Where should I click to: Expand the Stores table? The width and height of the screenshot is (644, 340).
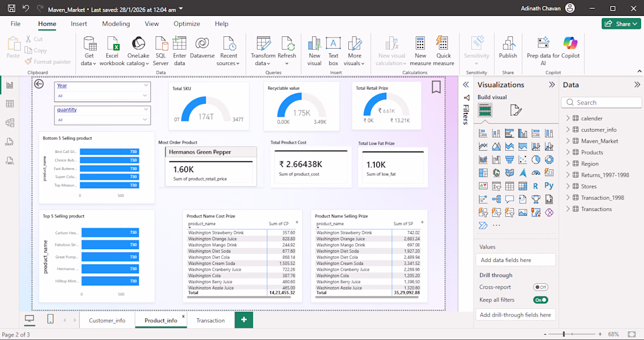[x=568, y=186]
